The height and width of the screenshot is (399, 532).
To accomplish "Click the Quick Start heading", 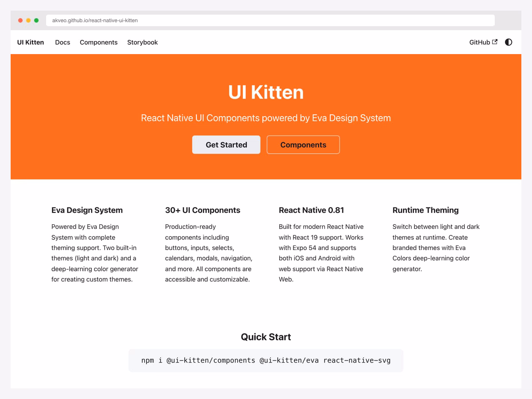I will click(x=266, y=337).
